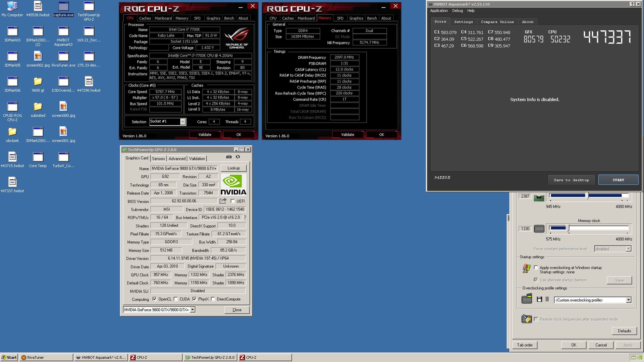Open My Computer desktop icon
Image resolution: width=644 pixels, height=362 pixels.
click(x=12, y=9)
